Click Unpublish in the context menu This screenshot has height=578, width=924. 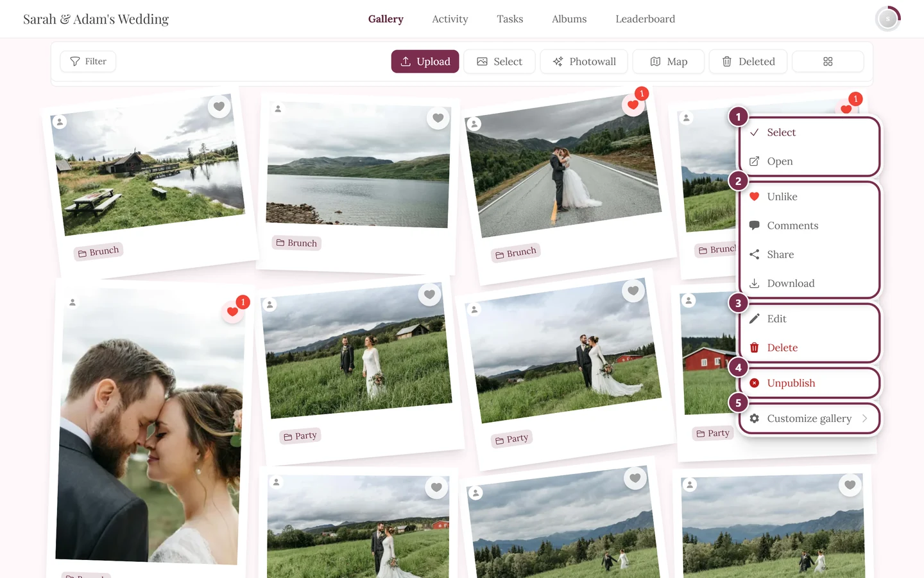point(809,383)
